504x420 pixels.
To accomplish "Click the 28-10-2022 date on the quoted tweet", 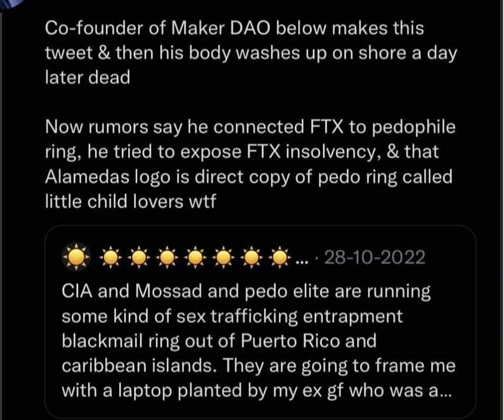I will (375, 257).
